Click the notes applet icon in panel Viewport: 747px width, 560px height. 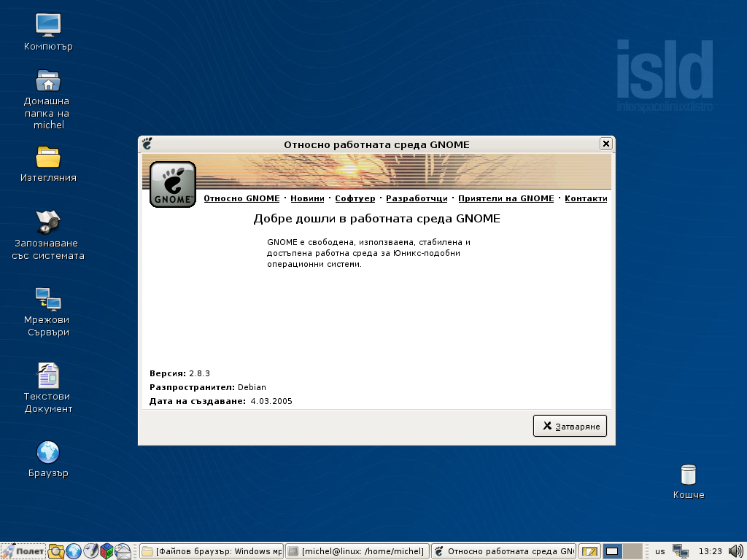coord(589,551)
